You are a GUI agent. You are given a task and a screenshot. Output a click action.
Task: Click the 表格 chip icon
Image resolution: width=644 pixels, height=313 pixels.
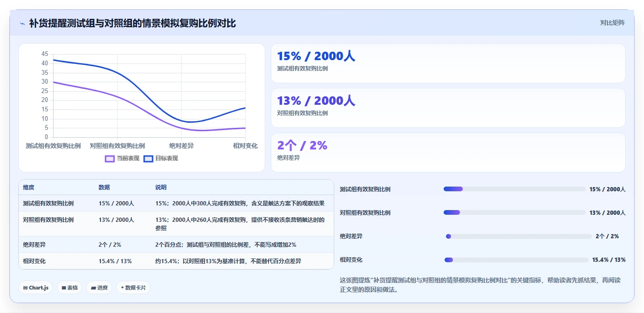pyautogui.click(x=64, y=288)
